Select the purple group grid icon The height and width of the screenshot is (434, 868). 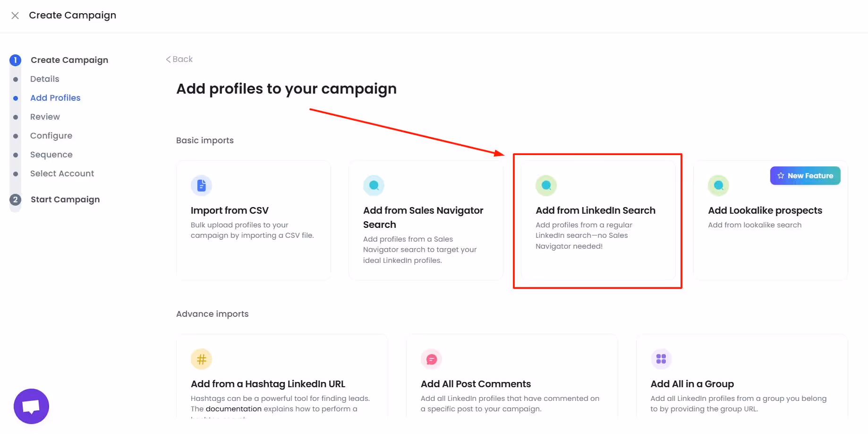[x=661, y=359]
